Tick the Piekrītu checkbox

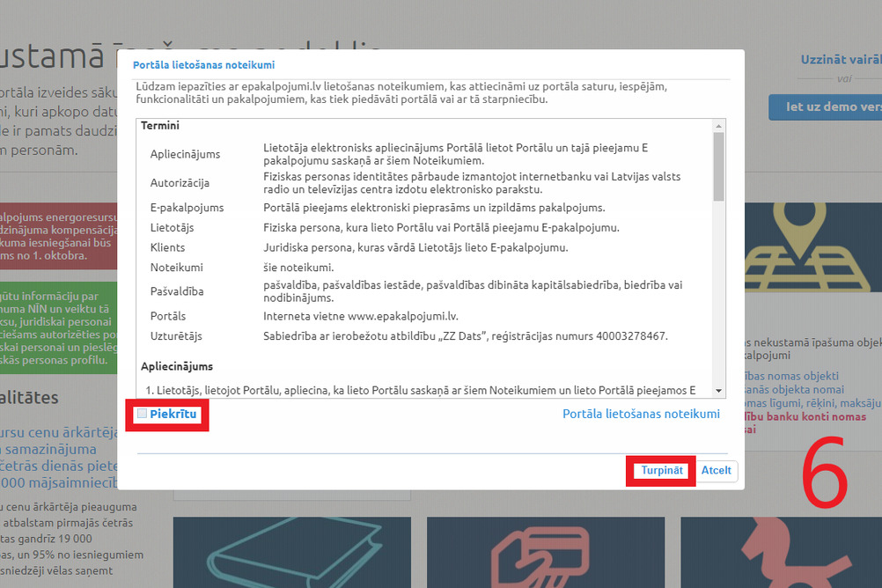coord(143,414)
